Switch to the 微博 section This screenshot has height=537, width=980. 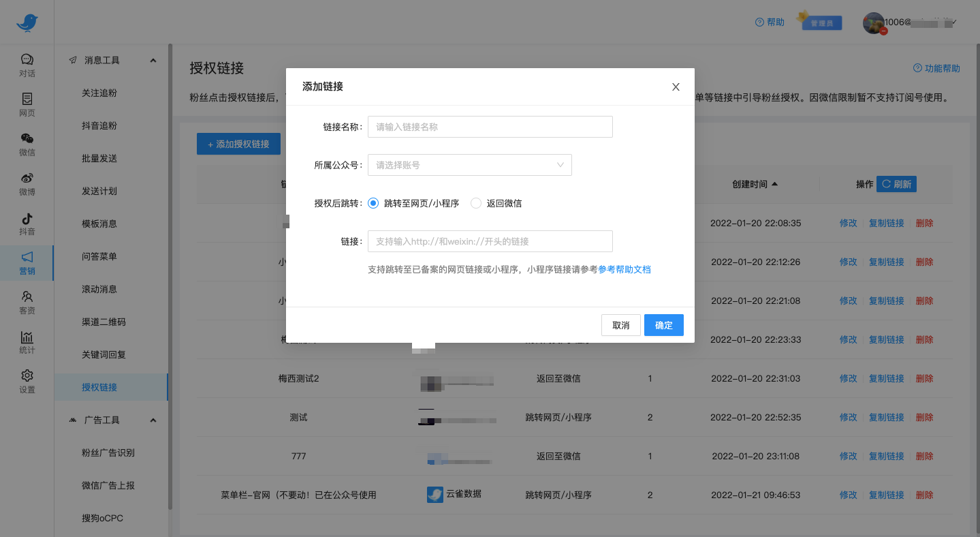[27, 184]
